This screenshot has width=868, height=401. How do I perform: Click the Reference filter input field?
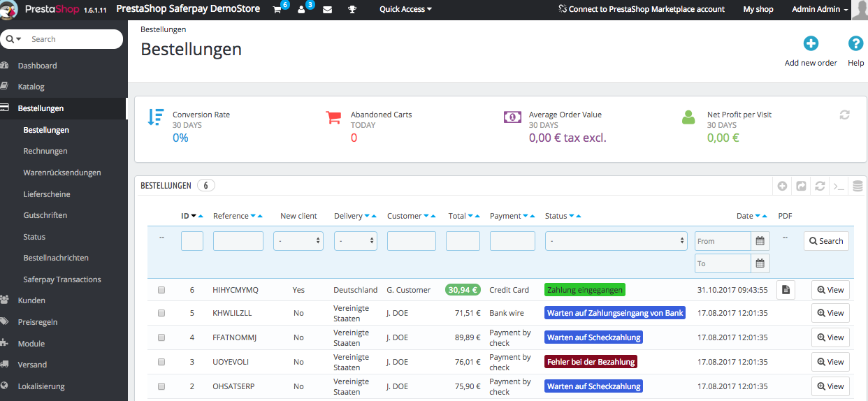coord(238,241)
